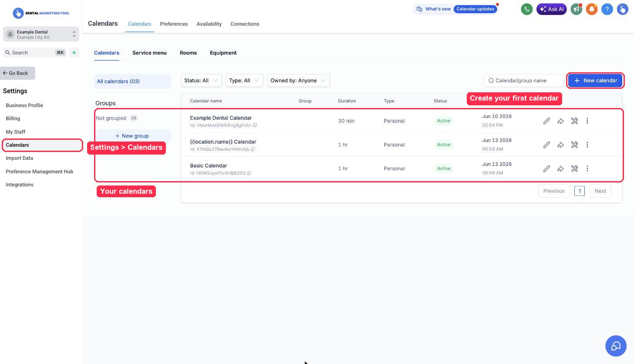Screen dimensions: 634x364
Task: Open the Equipment sub-tab
Action: (x=223, y=53)
